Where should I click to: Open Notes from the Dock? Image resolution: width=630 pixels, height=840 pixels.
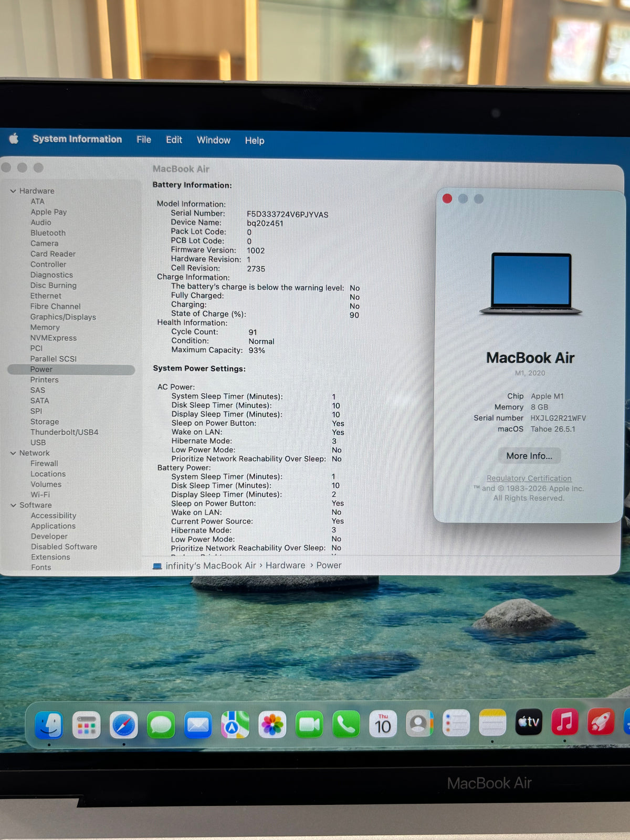pos(492,723)
